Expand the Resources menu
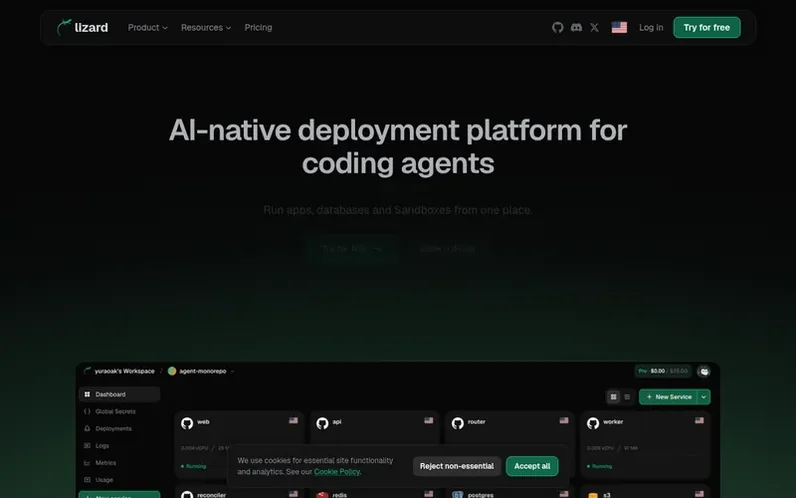The image size is (796, 498). click(206, 27)
